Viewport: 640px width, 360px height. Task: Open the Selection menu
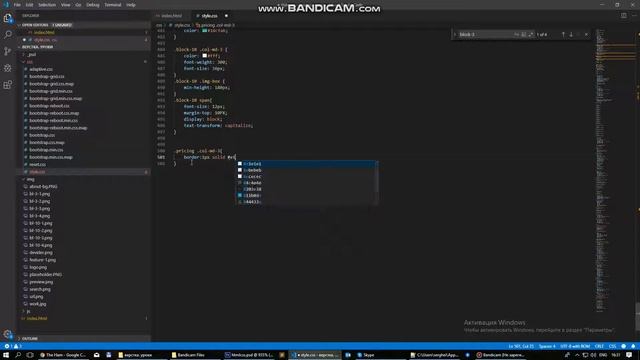47,5
